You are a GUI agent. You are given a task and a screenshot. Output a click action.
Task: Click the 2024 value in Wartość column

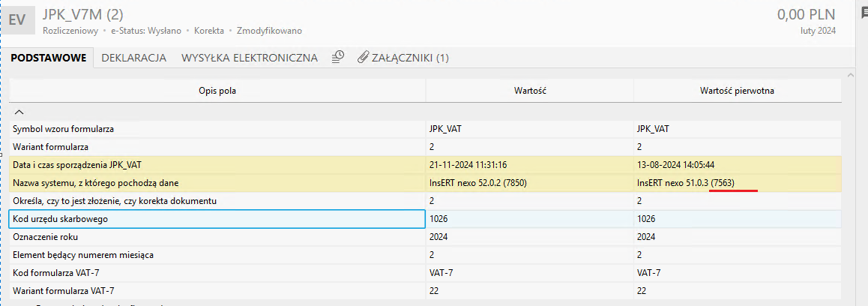(x=438, y=237)
